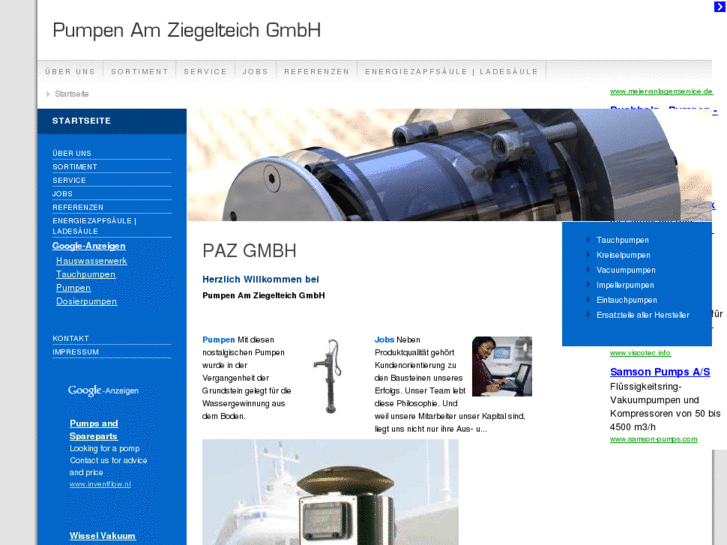This screenshot has width=727, height=545.
Task: Click the Startseite breadcrumb arrow icon
Action: coord(48,94)
